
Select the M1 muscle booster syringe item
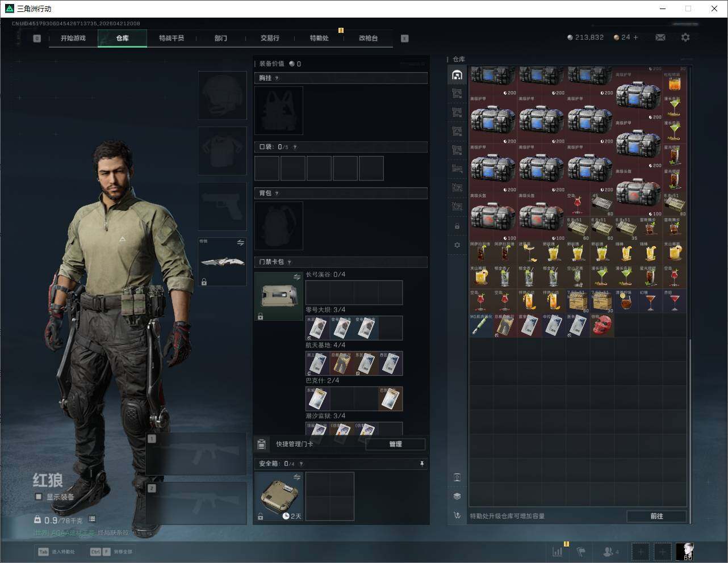coord(481,325)
